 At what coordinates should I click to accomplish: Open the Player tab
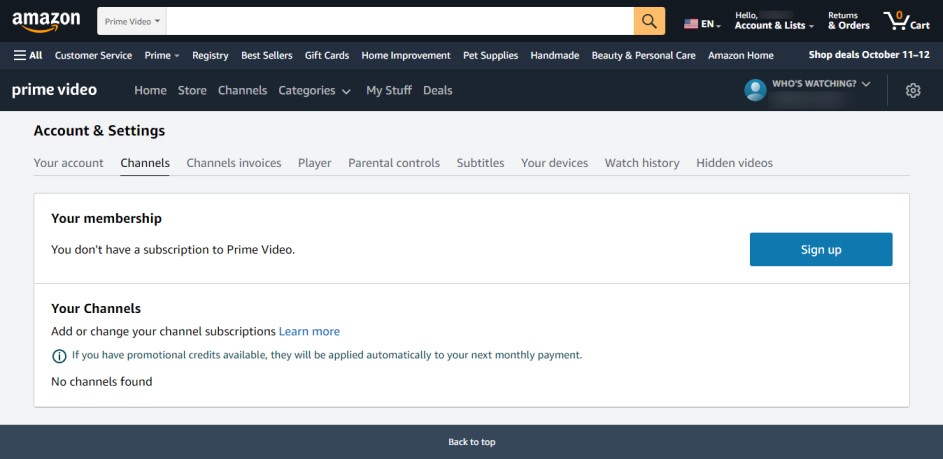(x=315, y=163)
